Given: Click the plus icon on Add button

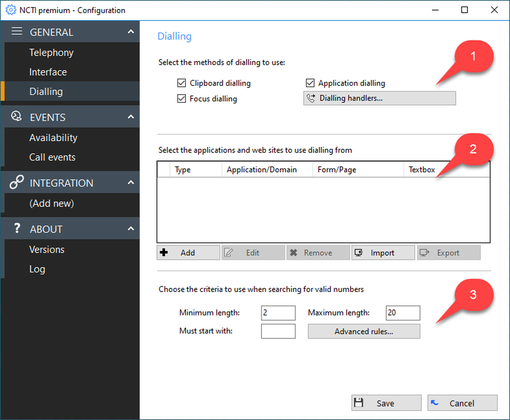Looking at the screenshot, I should coord(164,253).
